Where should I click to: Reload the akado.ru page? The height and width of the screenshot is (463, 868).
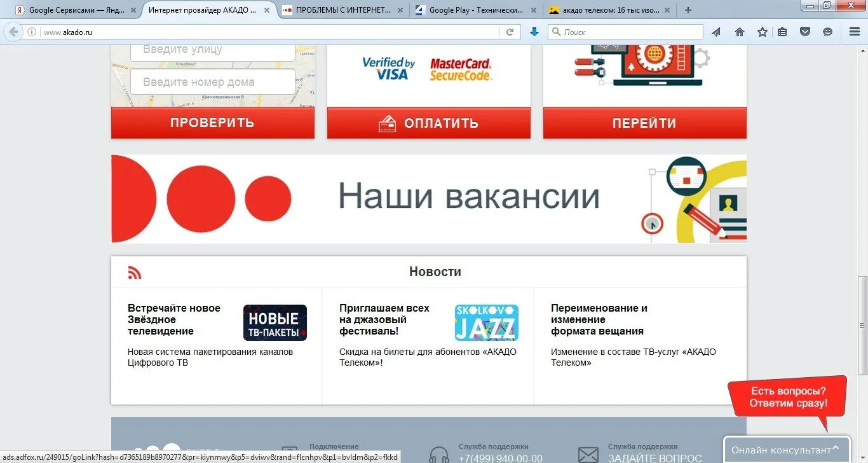pos(510,32)
